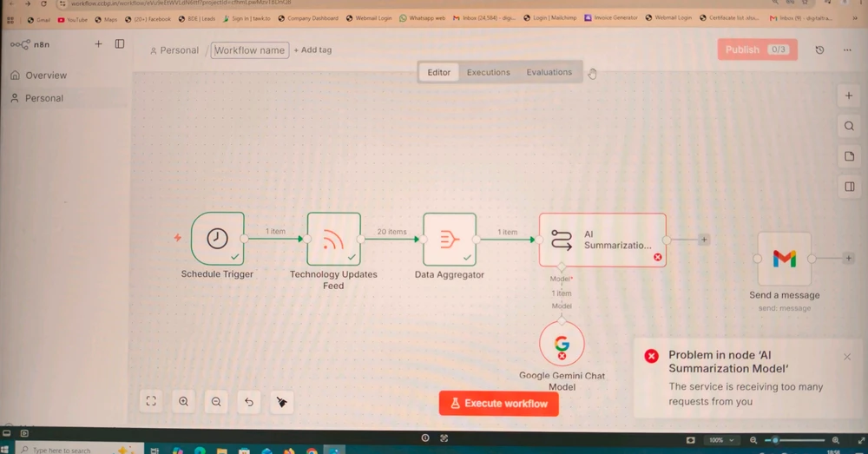Expand bookmarks overflow chevron
The height and width of the screenshot is (454, 868).
tap(856, 17)
